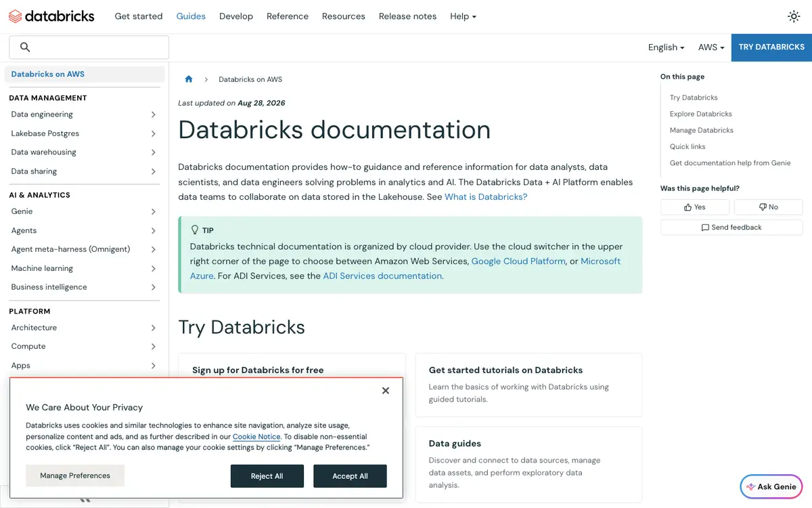Click the search magnifier icon
The image size is (812, 508).
(x=25, y=47)
